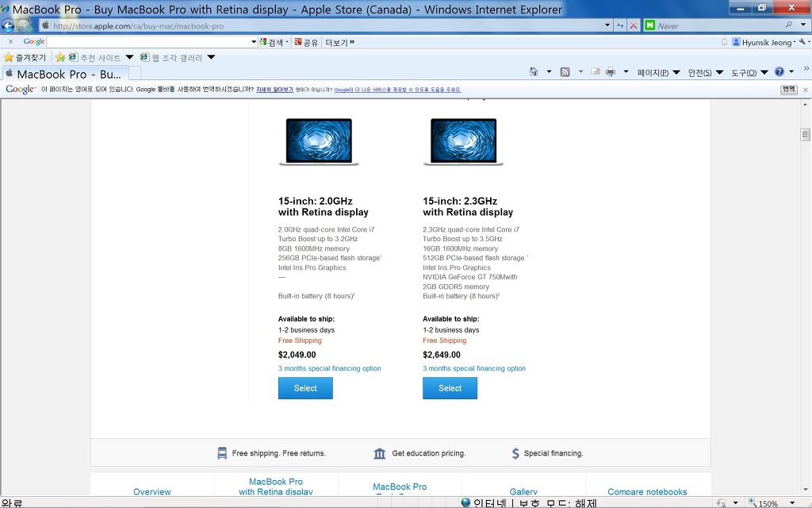Click the add to favorites bar star icon
Image resolution: width=812 pixels, height=508 pixels.
click(60, 57)
